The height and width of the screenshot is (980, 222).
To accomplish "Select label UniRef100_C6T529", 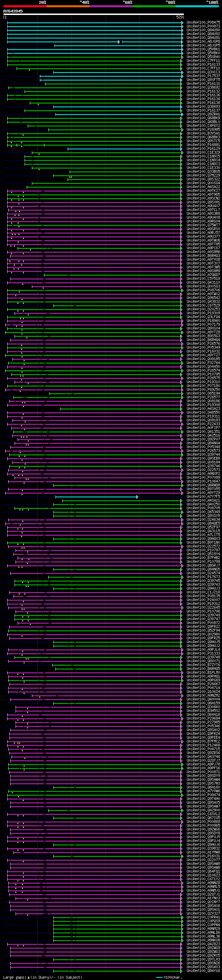I will coord(203,305).
